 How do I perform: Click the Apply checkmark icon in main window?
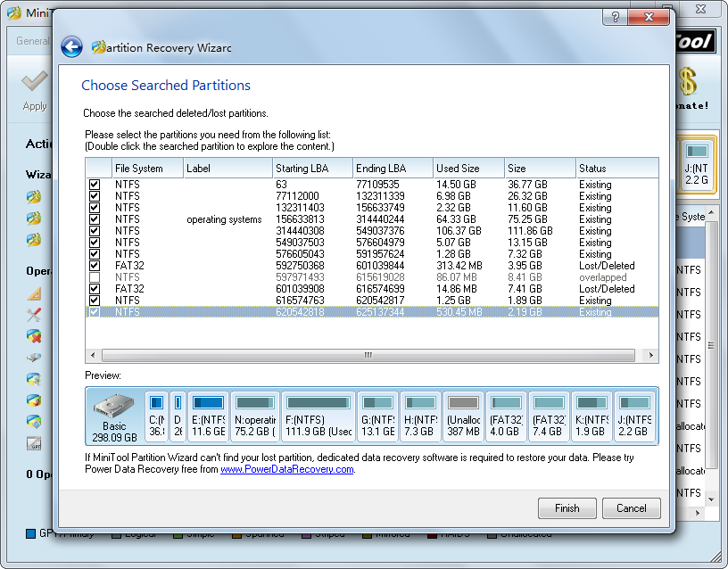click(35, 81)
